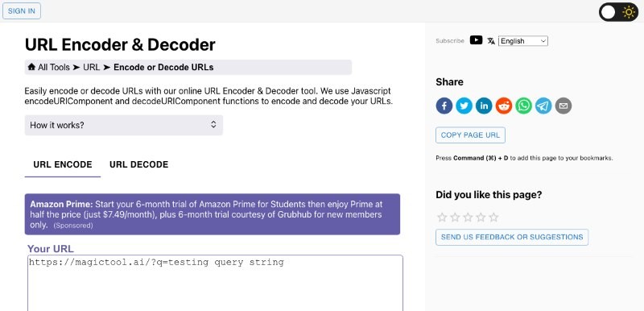Share page by email icon

point(563,106)
